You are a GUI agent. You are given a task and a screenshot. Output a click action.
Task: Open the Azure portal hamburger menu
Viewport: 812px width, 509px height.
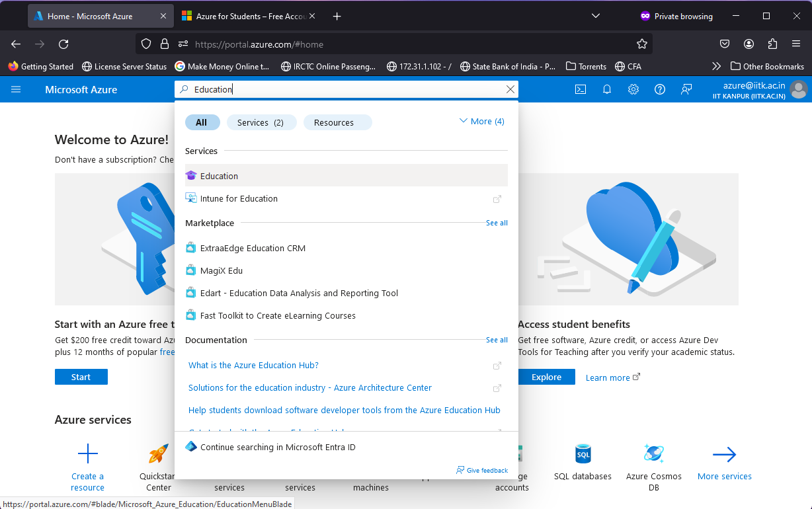point(16,89)
